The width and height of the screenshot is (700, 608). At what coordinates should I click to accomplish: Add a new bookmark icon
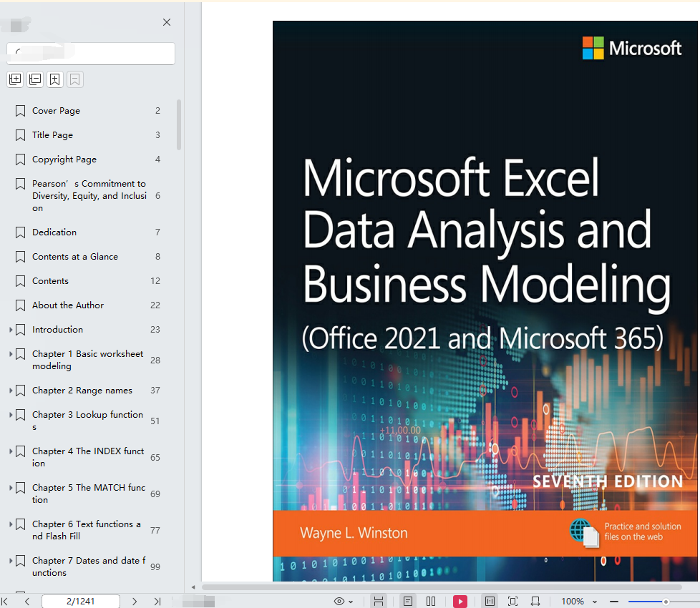55,79
